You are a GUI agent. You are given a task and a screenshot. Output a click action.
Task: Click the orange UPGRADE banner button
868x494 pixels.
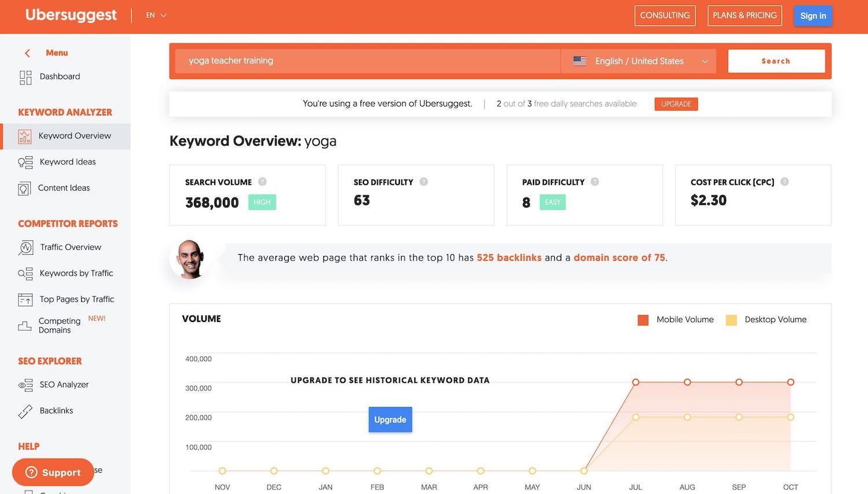[x=676, y=104]
